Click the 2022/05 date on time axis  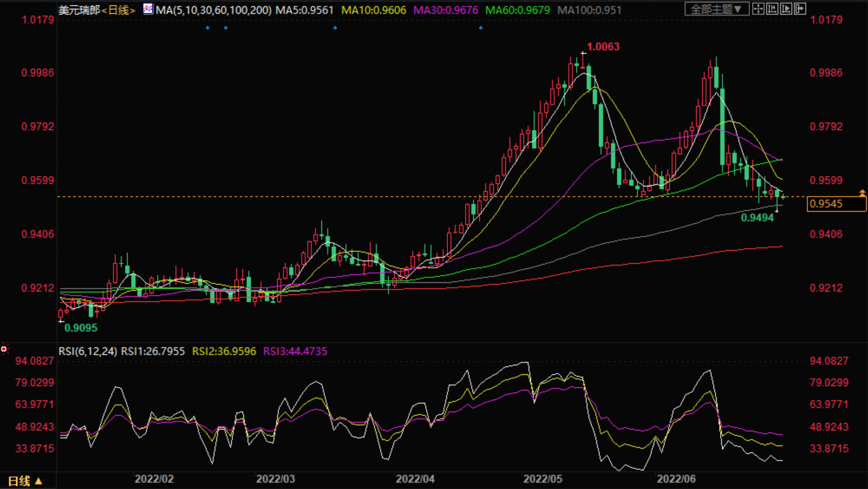click(x=542, y=479)
